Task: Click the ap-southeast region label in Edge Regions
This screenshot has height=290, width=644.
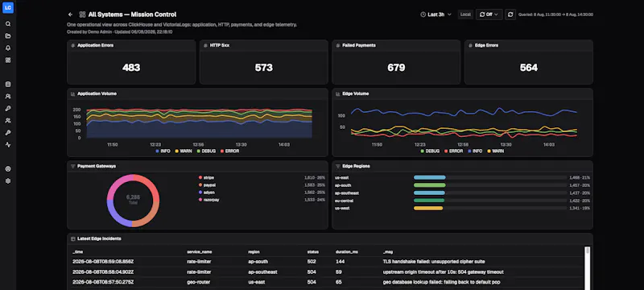Action: 347,193
